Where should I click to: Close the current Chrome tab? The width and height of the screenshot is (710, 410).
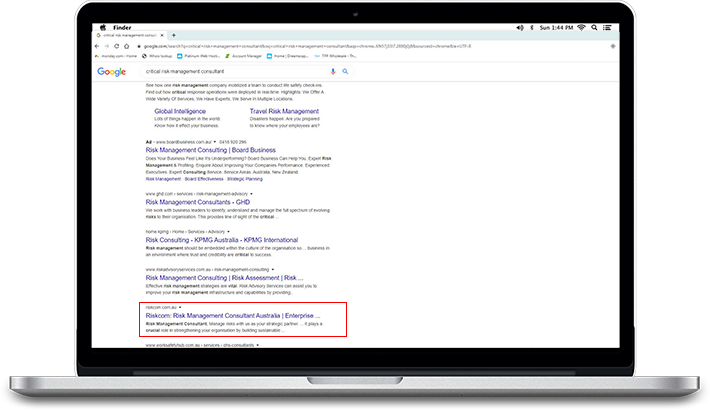(162, 35)
